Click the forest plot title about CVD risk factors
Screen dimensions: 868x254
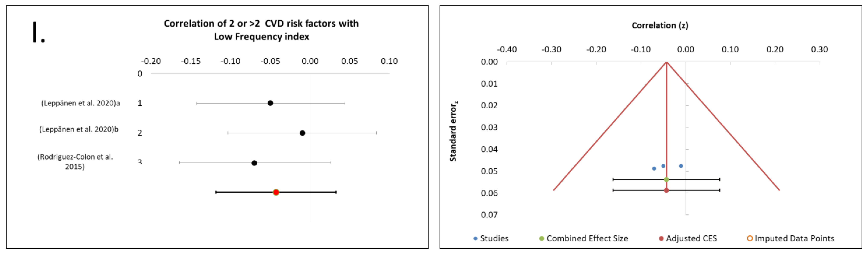[x=261, y=30]
